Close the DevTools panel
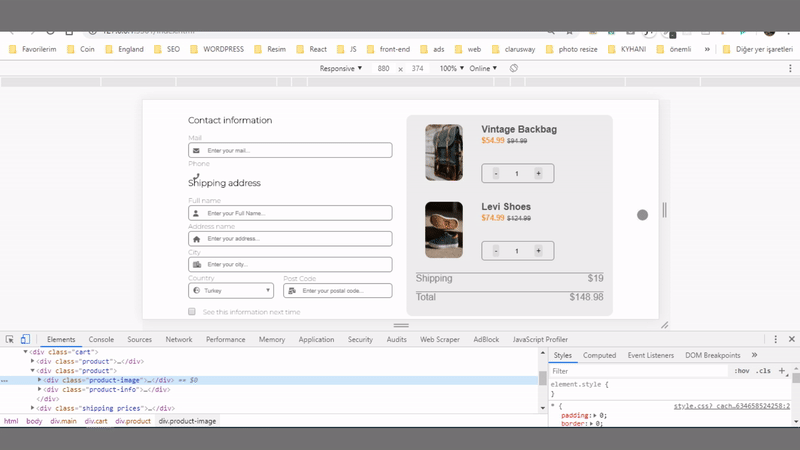800x450 pixels. 792,339
